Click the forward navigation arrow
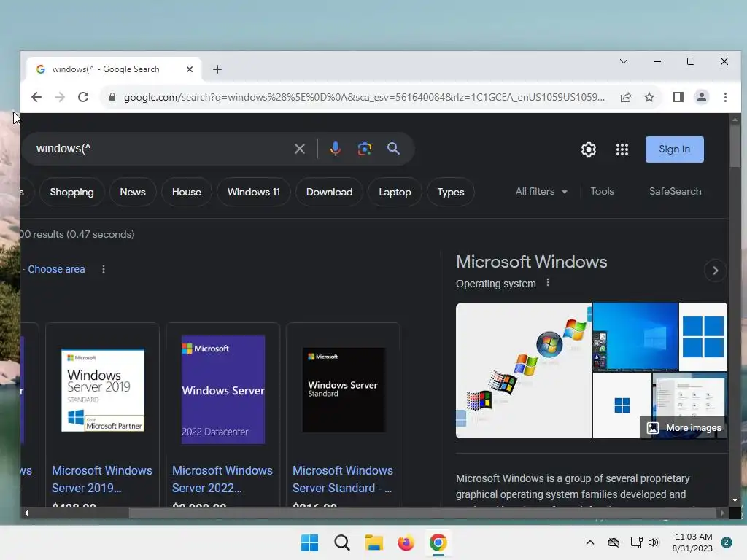 [60, 97]
